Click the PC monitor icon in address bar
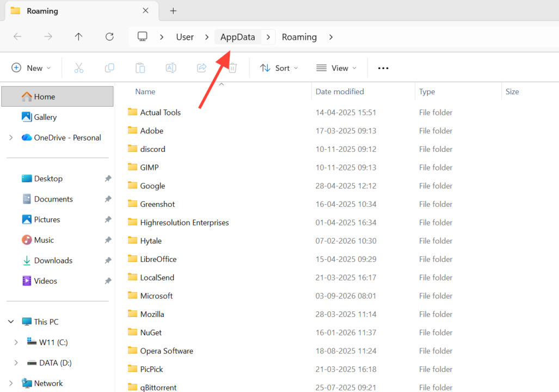 [x=142, y=36]
